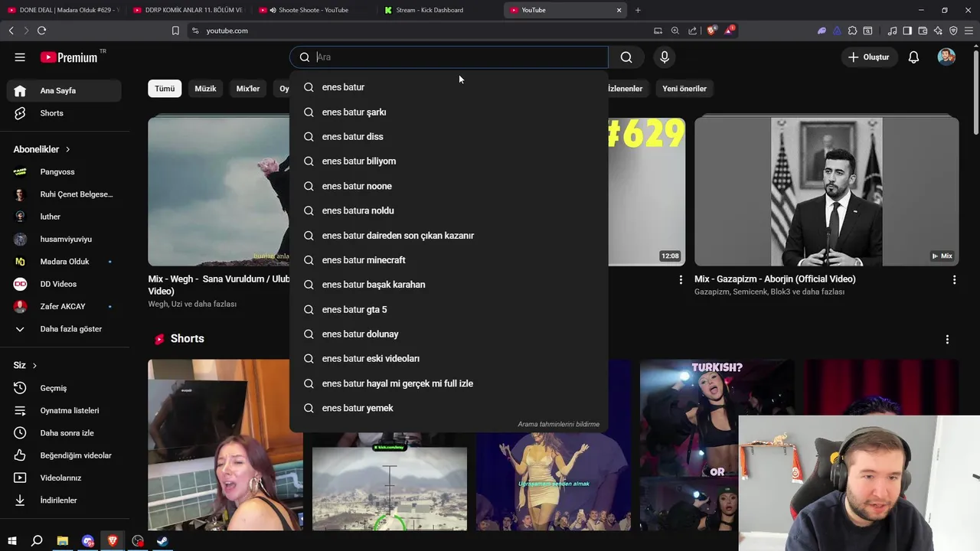Click the Brave Shields lion icon
This screenshot has height=551, width=980.
[x=711, y=31]
